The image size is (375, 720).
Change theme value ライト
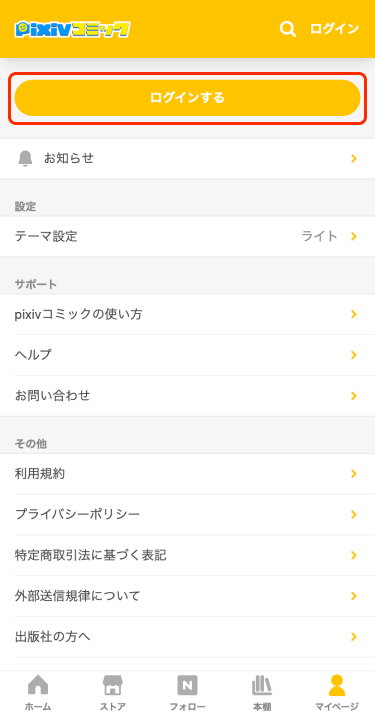(319, 236)
